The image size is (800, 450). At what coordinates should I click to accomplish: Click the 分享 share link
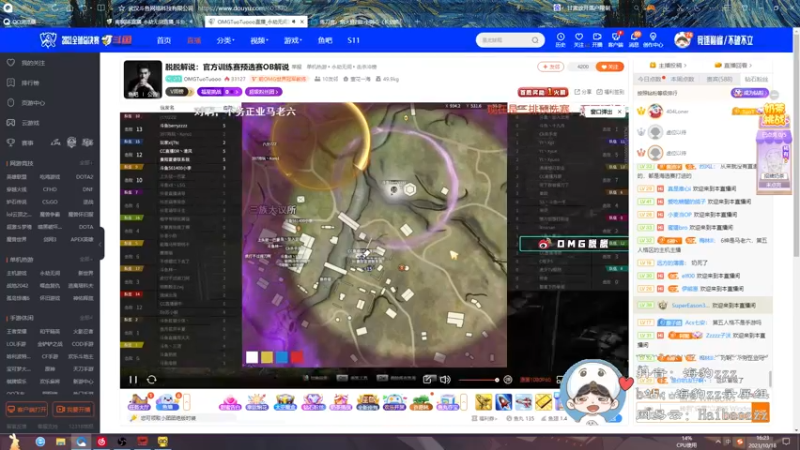[x=584, y=92]
